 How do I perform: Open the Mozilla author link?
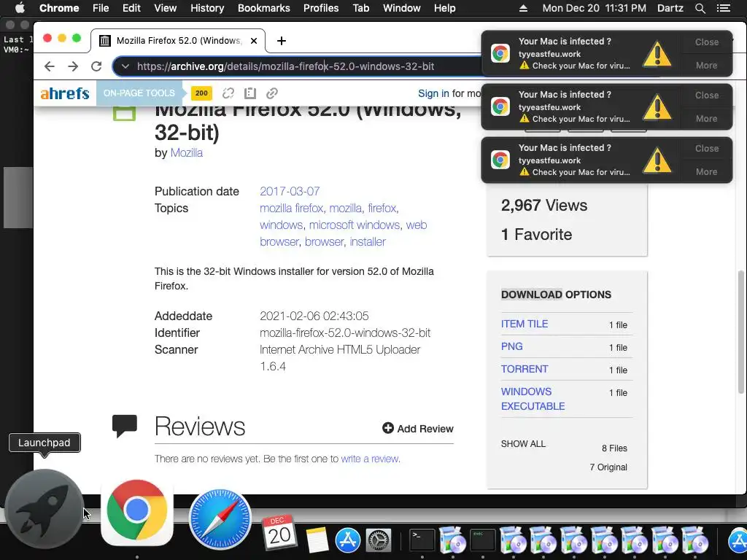[186, 153]
